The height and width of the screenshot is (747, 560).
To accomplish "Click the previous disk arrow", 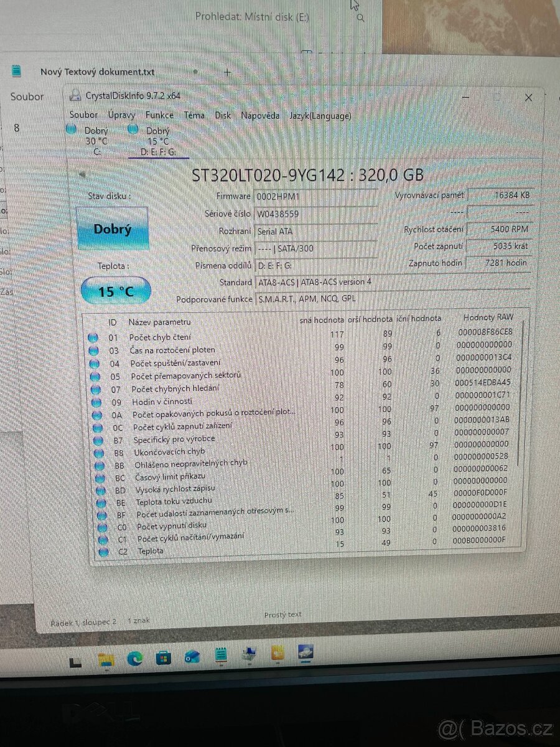I will 83,175.
